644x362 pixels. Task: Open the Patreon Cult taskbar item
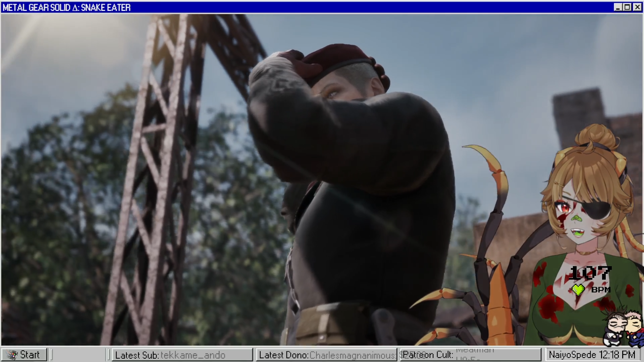(x=470, y=355)
